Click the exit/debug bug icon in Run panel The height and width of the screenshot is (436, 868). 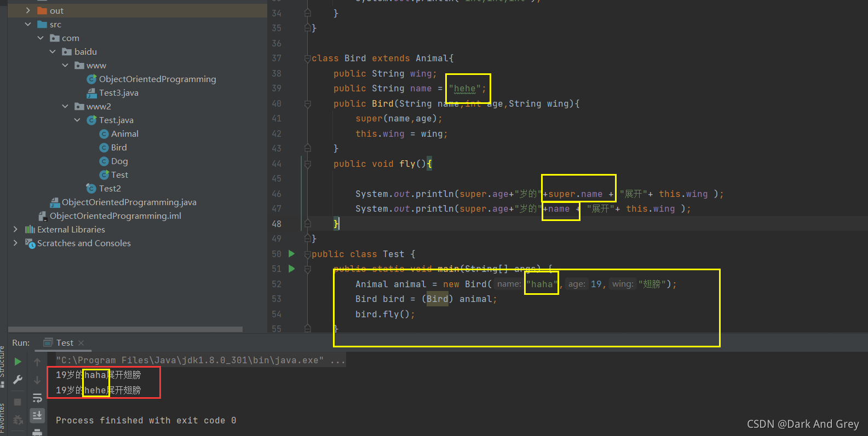[18, 420]
